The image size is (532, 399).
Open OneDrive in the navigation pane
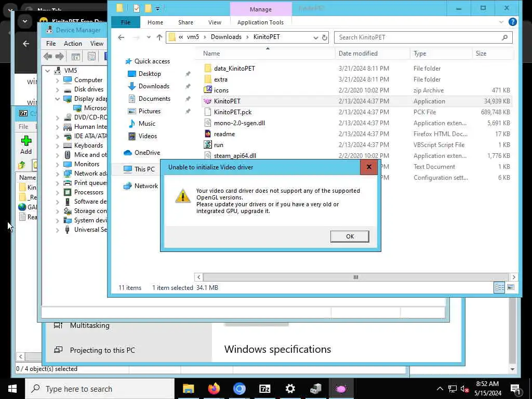click(x=147, y=153)
